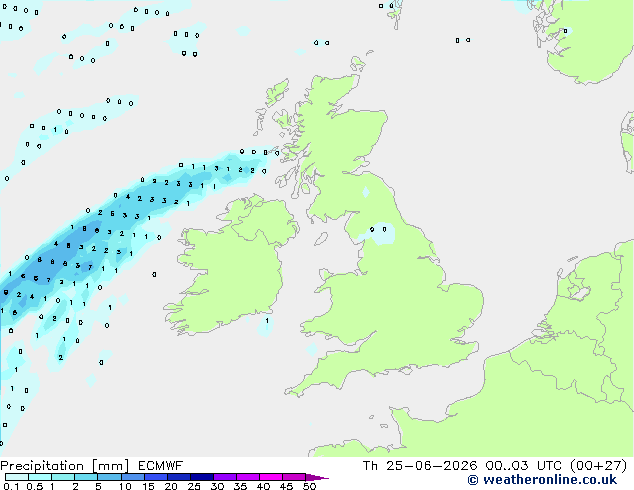
Task: Click the 0.1–0.5 mm legend swatch
Action: 17,477
